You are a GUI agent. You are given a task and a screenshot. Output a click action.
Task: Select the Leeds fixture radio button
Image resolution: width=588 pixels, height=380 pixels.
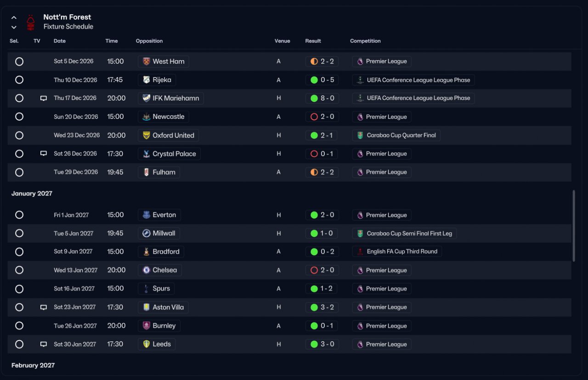tap(19, 344)
